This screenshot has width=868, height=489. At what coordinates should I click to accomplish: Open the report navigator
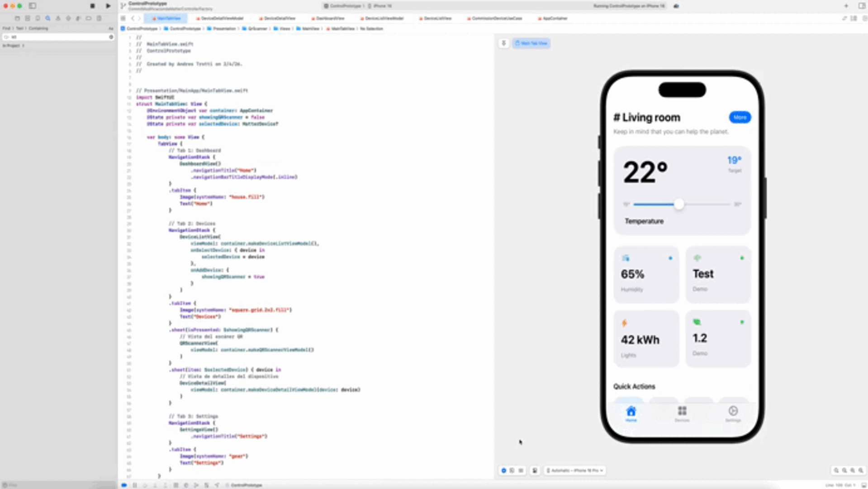pyautogui.click(x=99, y=19)
